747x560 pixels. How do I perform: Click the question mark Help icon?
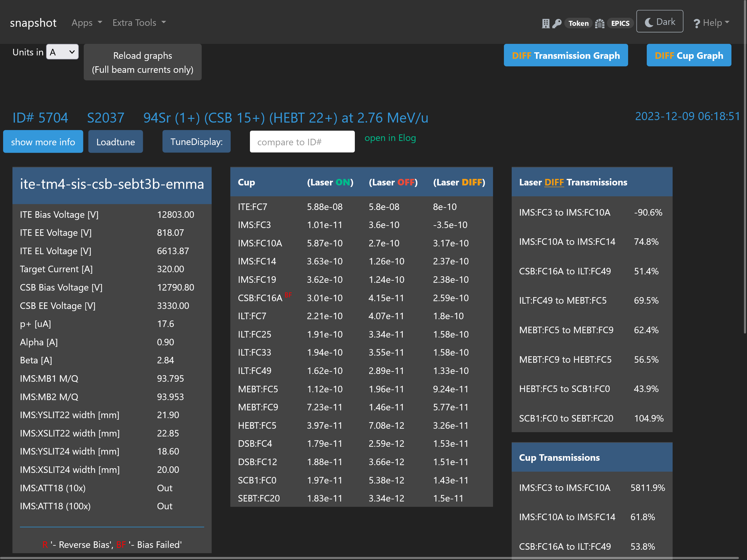point(696,23)
